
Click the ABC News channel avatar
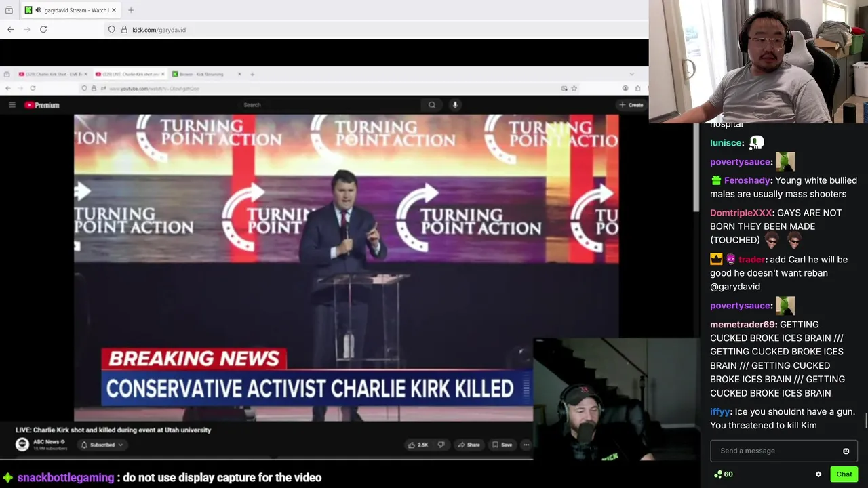tap(22, 445)
